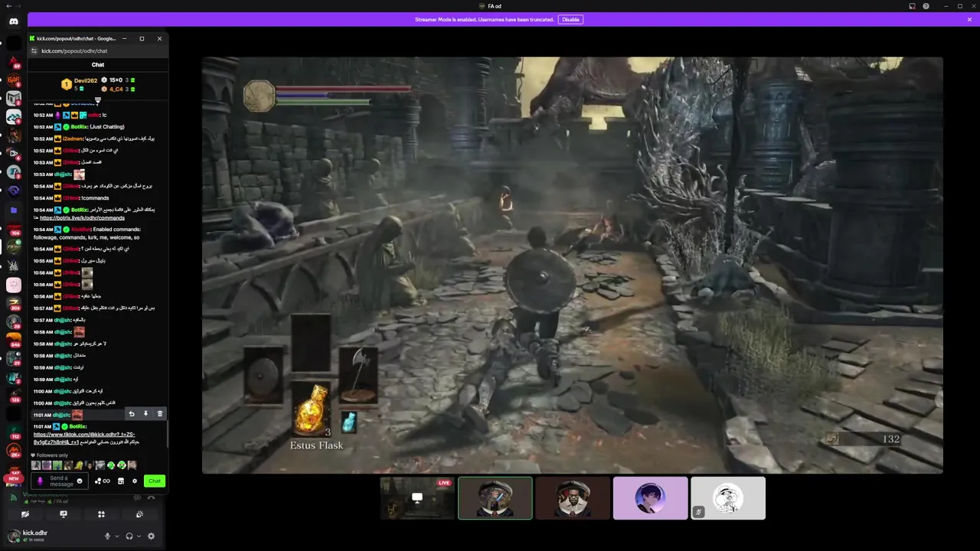This screenshot has height=551, width=980.
Task: Expand headphone output options chevron
Action: [139, 536]
